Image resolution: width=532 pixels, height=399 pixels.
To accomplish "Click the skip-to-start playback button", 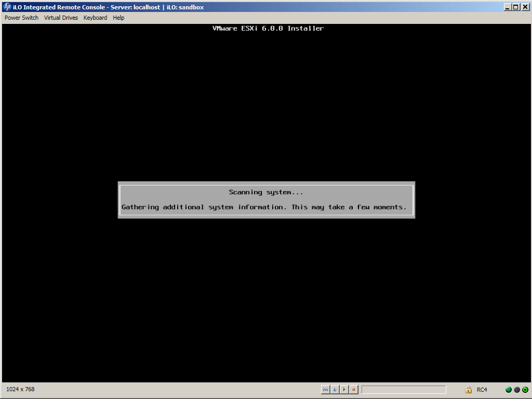I will tap(325, 389).
